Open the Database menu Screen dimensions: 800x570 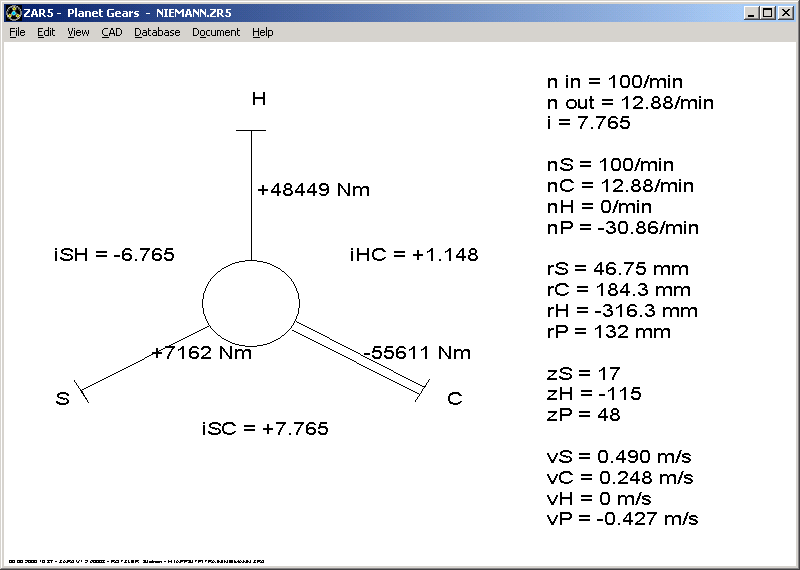pos(157,32)
